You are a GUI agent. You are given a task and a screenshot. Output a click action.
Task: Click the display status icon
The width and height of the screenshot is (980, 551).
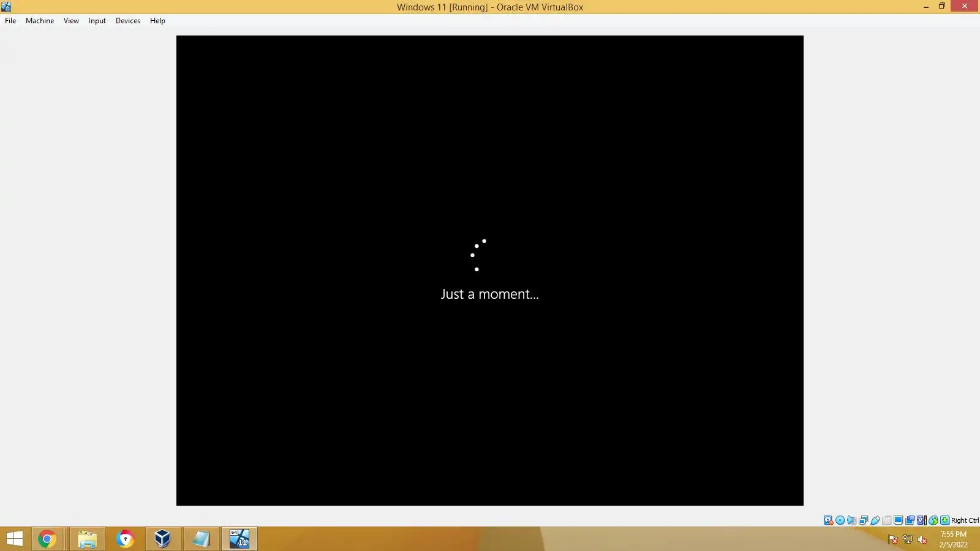(899, 520)
